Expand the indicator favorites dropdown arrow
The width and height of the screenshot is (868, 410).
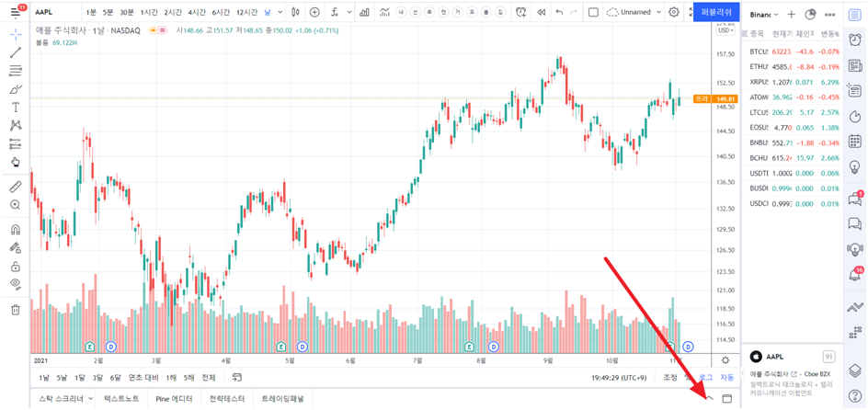point(349,12)
